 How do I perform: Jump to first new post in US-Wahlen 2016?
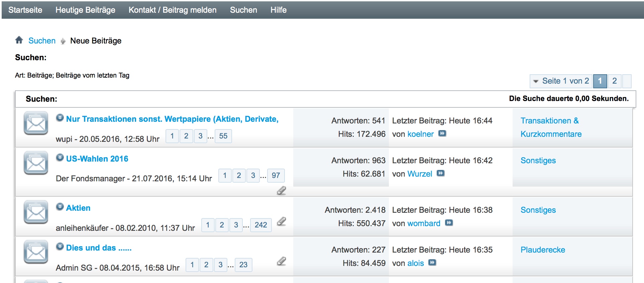pyautogui.click(x=60, y=158)
